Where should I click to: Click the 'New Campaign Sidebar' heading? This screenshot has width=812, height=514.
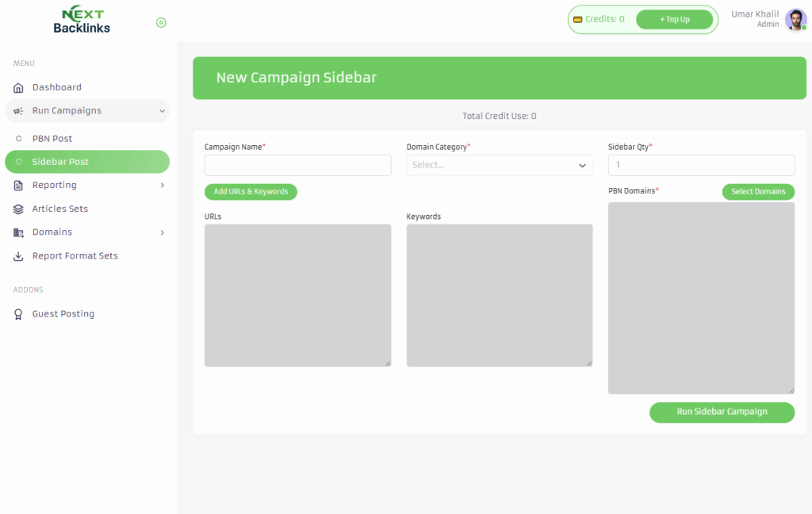[297, 78]
